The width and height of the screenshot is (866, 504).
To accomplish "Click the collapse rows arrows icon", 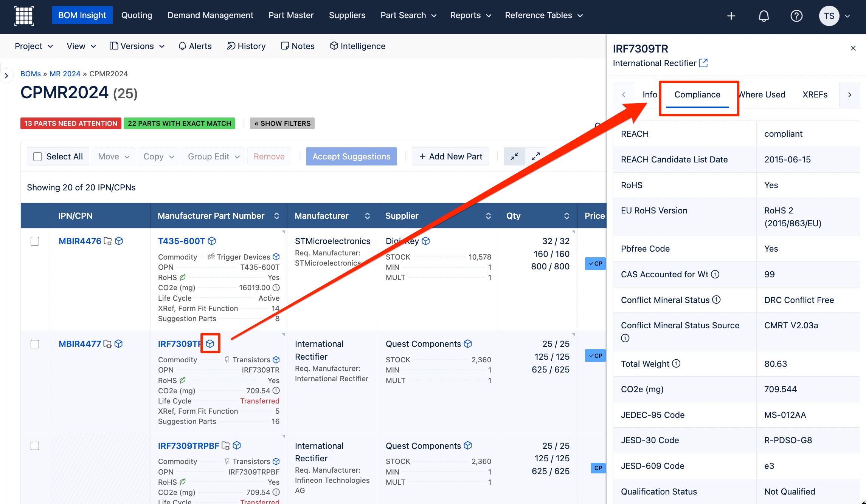I will click(x=514, y=156).
